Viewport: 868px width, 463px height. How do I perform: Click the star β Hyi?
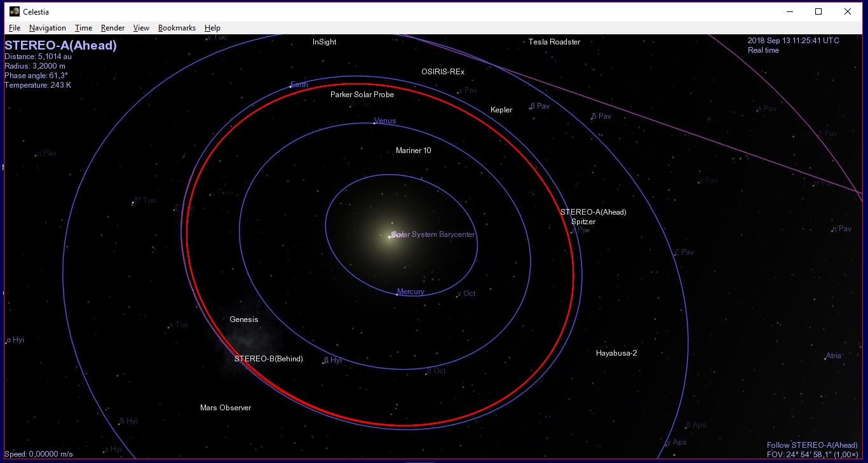(333, 360)
